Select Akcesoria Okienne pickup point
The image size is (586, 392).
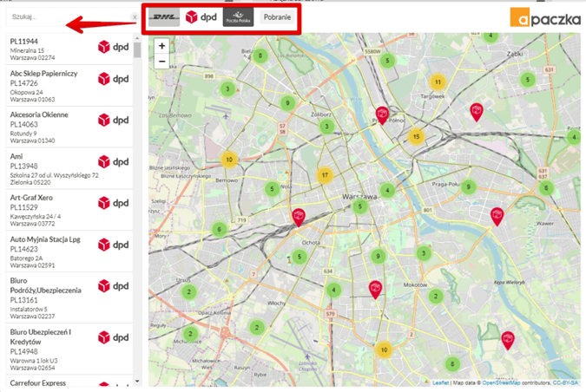(69, 127)
